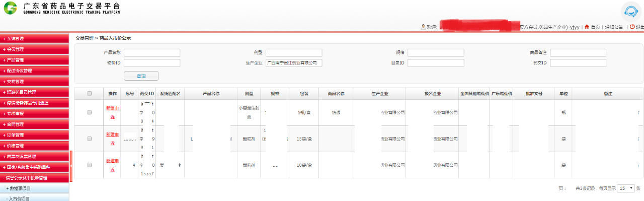Open 价格管理 sidebar menu
The image size is (644, 201).
34,146
